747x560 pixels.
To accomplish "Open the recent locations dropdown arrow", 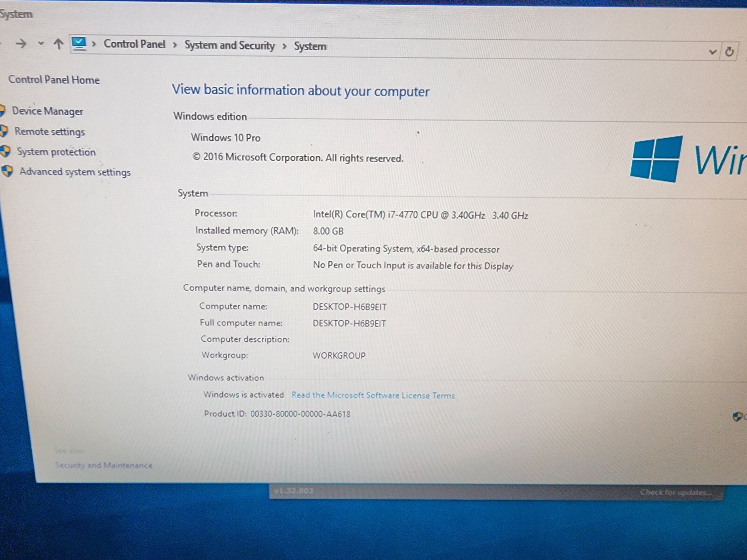I will pos(41,43).
